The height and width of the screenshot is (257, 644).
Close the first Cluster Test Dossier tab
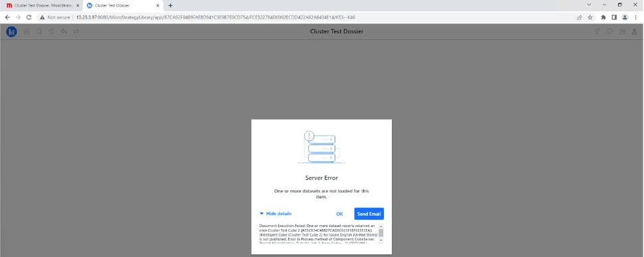[78, 5]
